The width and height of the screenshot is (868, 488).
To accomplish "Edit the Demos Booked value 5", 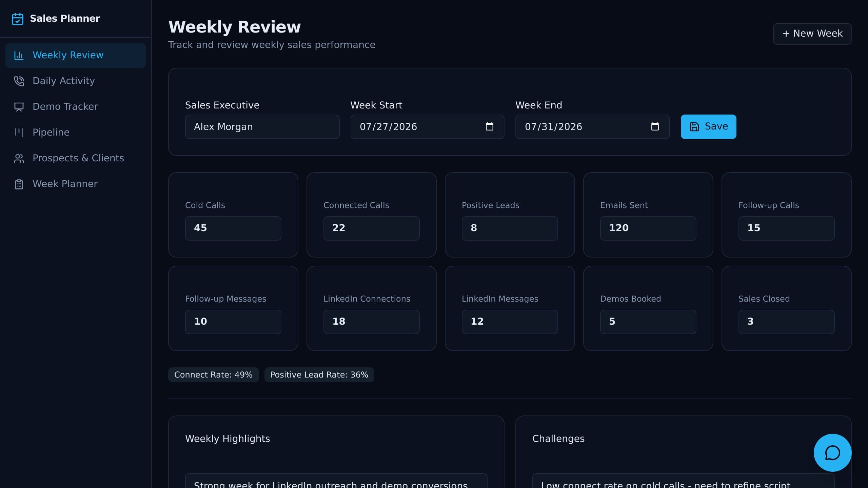I will point(648,322).
